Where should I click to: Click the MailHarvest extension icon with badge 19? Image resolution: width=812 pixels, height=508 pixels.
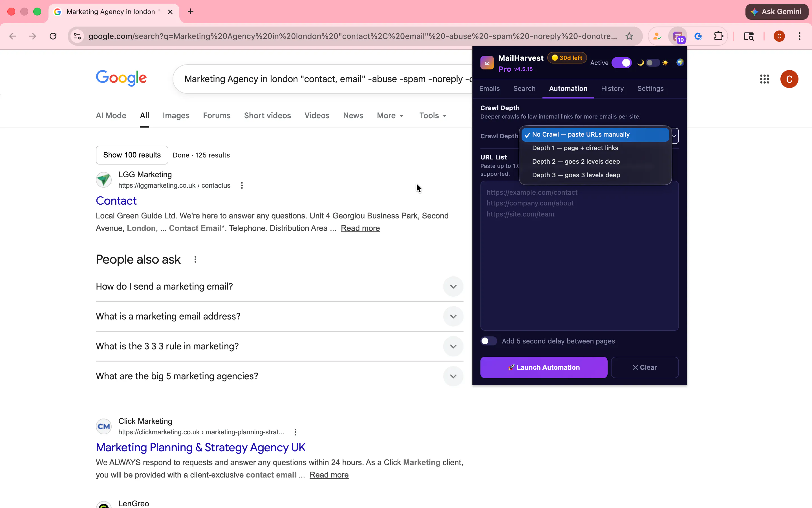(x=678, y=36)
